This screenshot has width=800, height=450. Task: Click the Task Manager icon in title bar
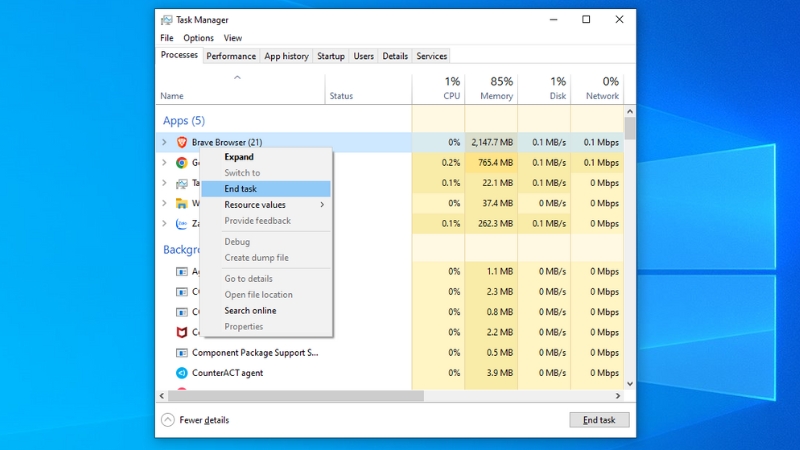[x=165, y=19]
